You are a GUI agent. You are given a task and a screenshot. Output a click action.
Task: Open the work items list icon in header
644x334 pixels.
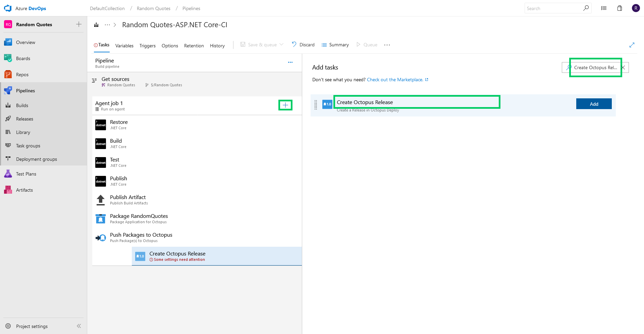(604, 8)
